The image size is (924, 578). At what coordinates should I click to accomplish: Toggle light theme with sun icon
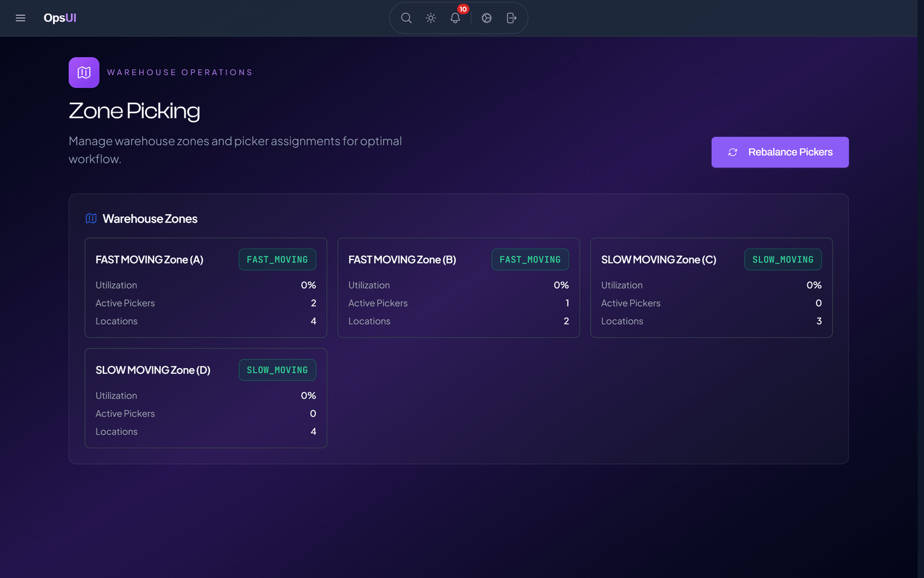(x=431, y=18)
